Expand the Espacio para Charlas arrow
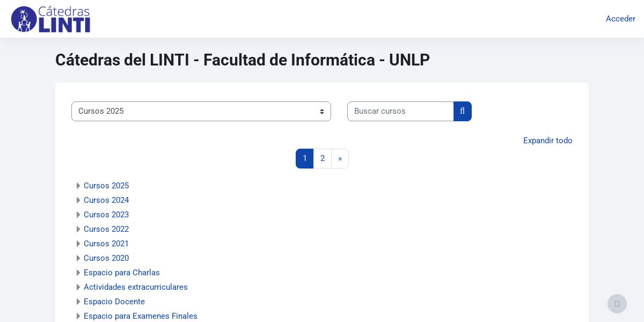This screenshot has height=322, width=644. (x=78, y=273)
